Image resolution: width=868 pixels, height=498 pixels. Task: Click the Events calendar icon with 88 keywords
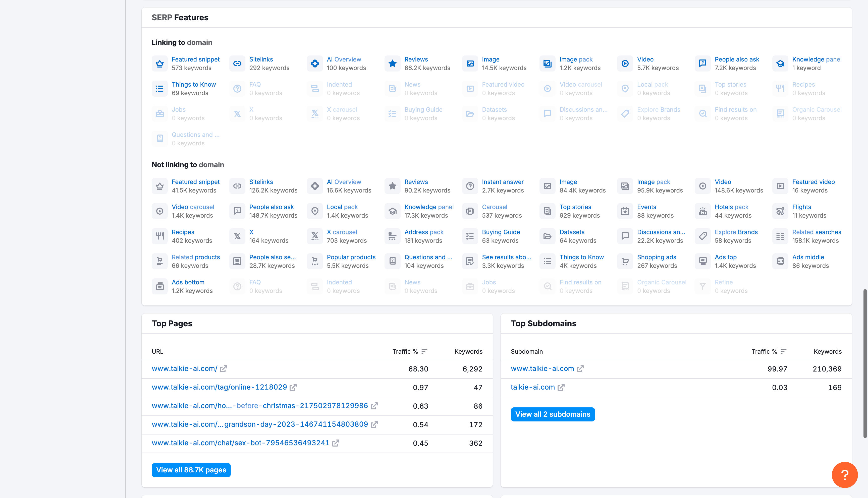pyautogui.click(x=625, y=211)
